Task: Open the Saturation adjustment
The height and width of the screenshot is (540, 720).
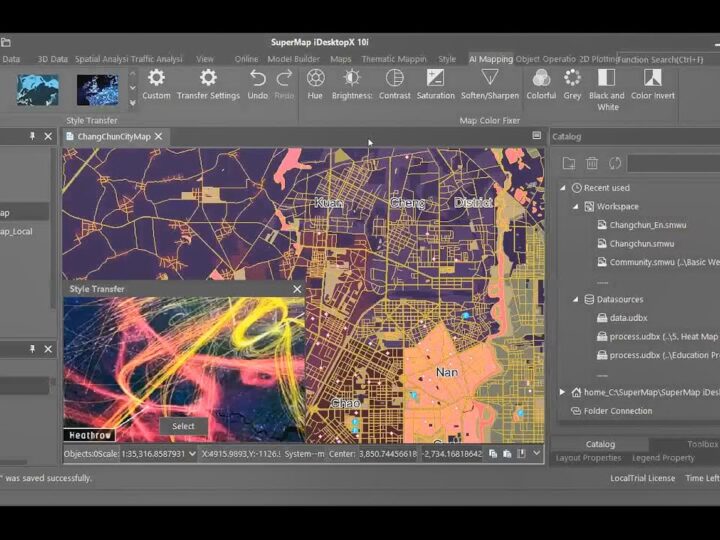Action: [435, 84]
